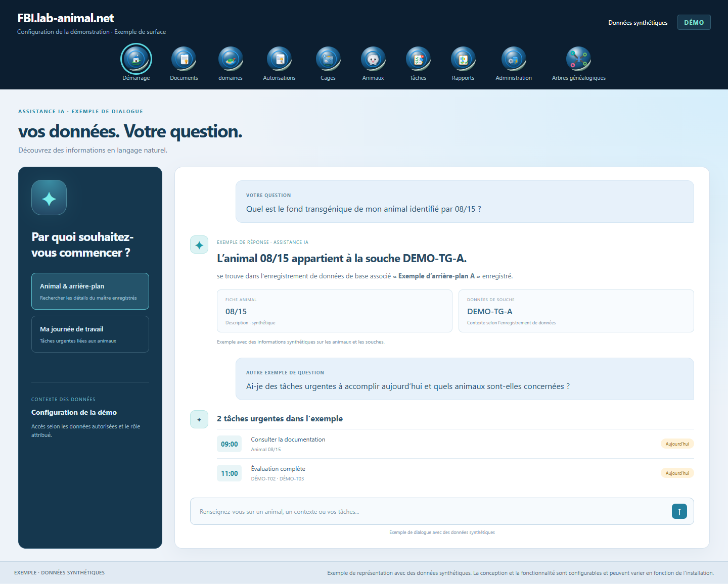Click the FBI.lab-animal.net logo title

pos(66,18)
